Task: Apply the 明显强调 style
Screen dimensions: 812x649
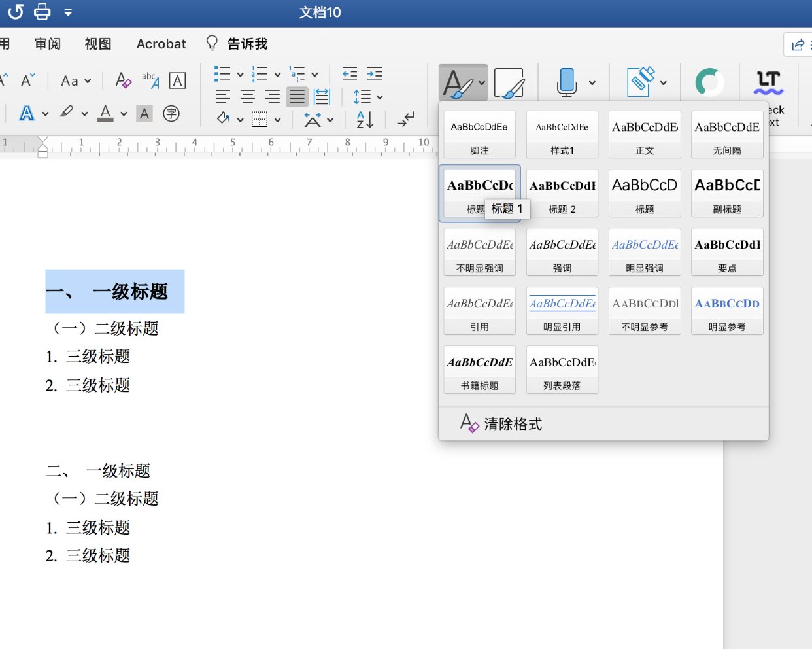Action: click(x=645, y=253)
